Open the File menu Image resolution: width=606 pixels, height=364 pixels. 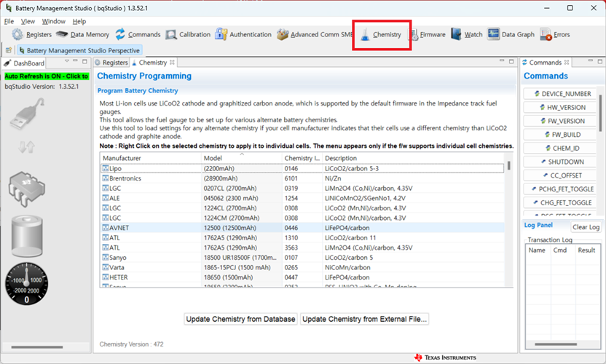click(x=9, y=21)
